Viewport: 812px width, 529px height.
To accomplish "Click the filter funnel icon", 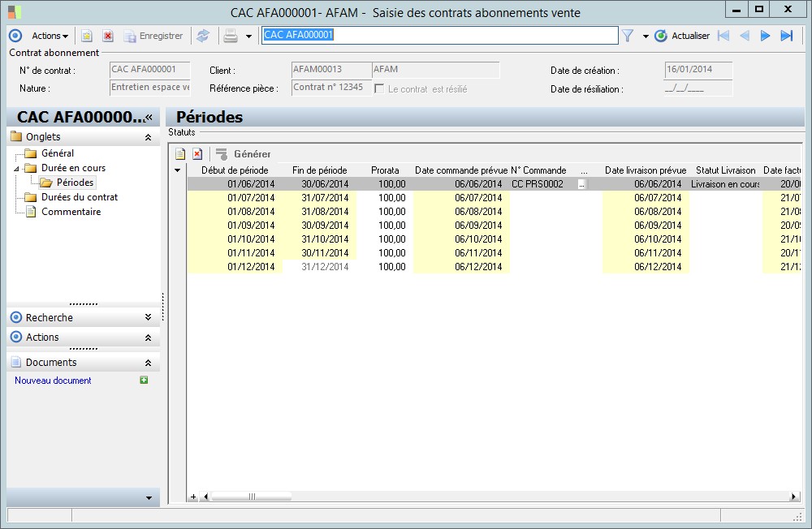I will click(x=628, y=36).
